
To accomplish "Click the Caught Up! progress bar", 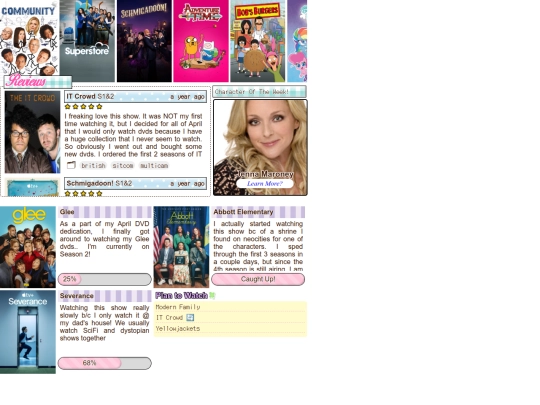I will tap(258, 279).
